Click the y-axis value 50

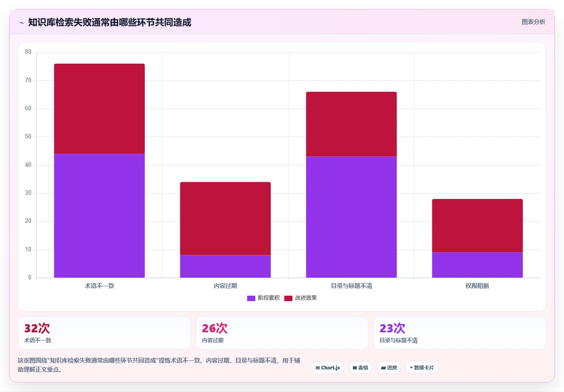coord(28,137)
